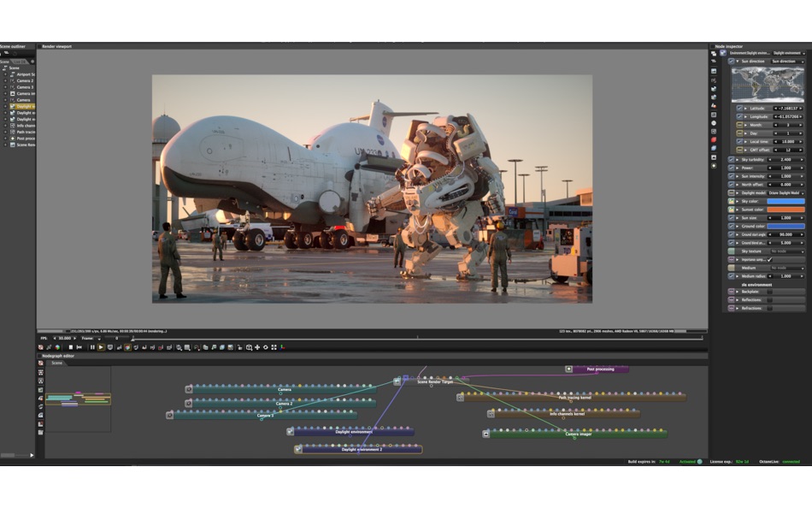Pause the render in the viewport toolbar
Image resolution: width=812 pixels, height=508 pixels.
92,347
